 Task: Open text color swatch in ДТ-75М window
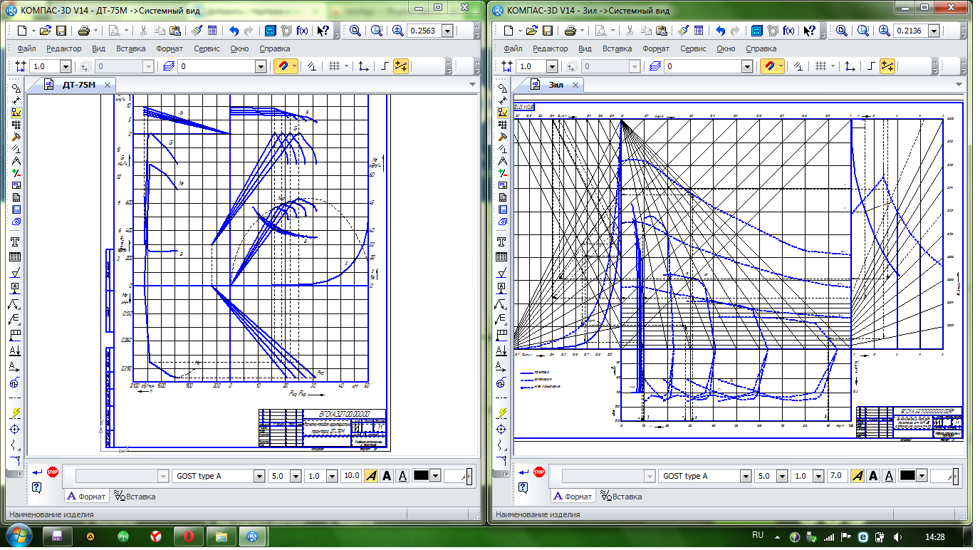421,476
